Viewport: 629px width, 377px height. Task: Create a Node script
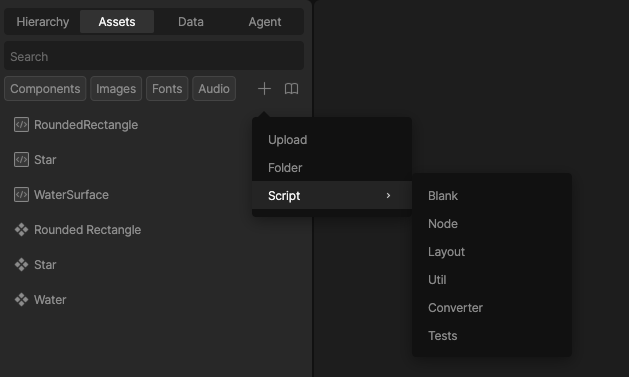(492, 224)
